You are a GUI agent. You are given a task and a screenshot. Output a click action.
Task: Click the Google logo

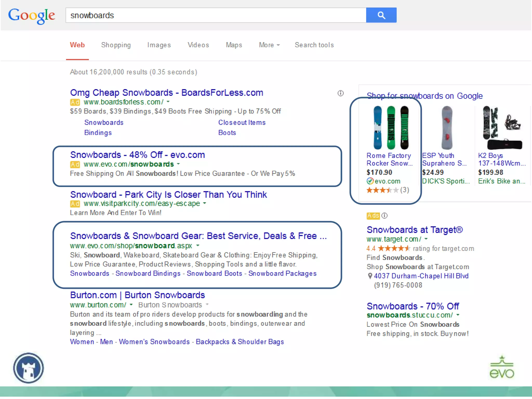(x=31, y=15)
